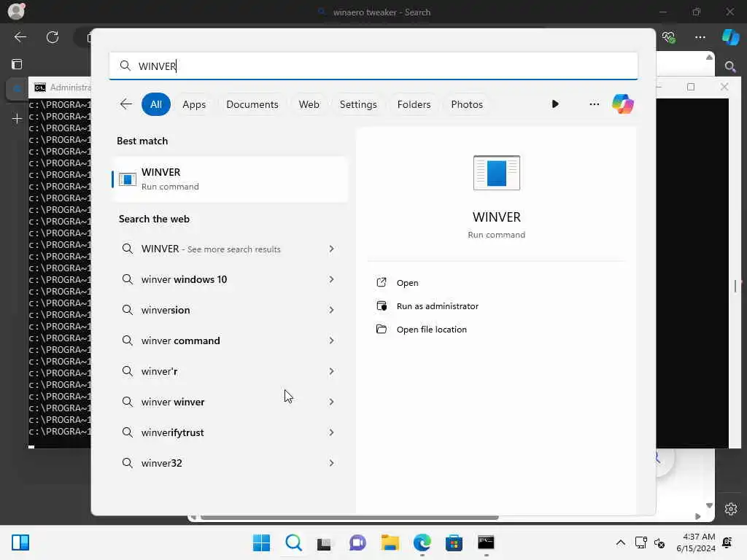Click Open file location
This screenshot has height=560, width=747.
click(x=432, y=330)
